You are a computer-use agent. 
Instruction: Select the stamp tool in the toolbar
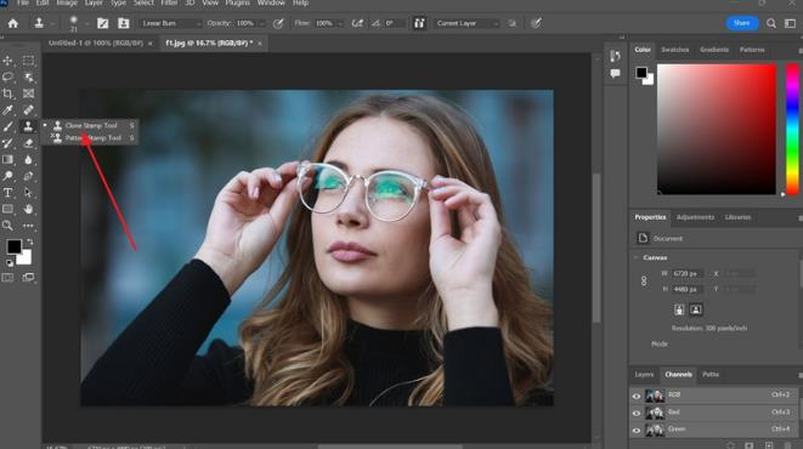pyautogui.click(x=29, y=126)
